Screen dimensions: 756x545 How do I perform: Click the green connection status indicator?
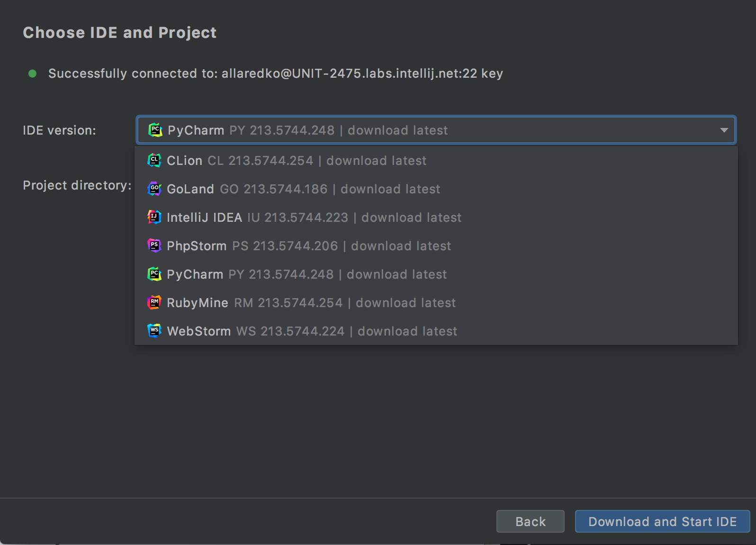(32, 73)
